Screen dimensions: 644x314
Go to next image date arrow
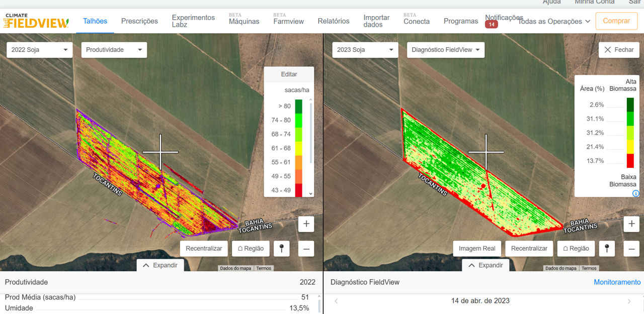tap(629, 301)
